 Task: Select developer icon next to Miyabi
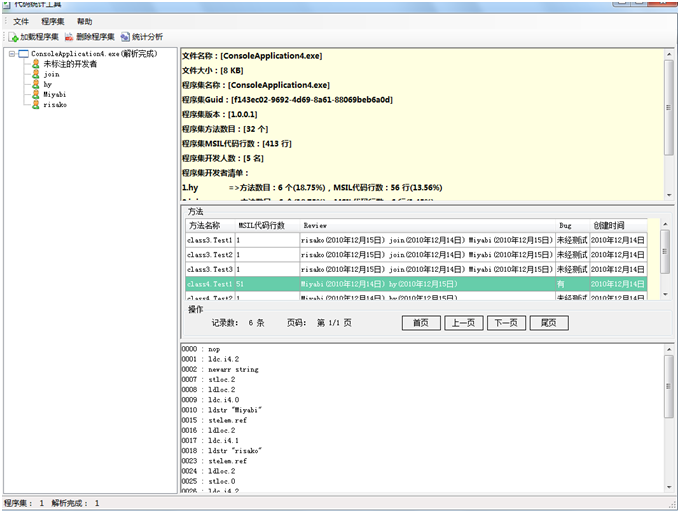(36, 94)
